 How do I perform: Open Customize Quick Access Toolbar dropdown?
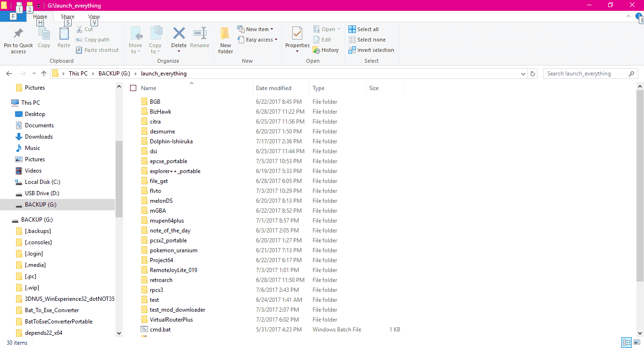coord(38,6)
